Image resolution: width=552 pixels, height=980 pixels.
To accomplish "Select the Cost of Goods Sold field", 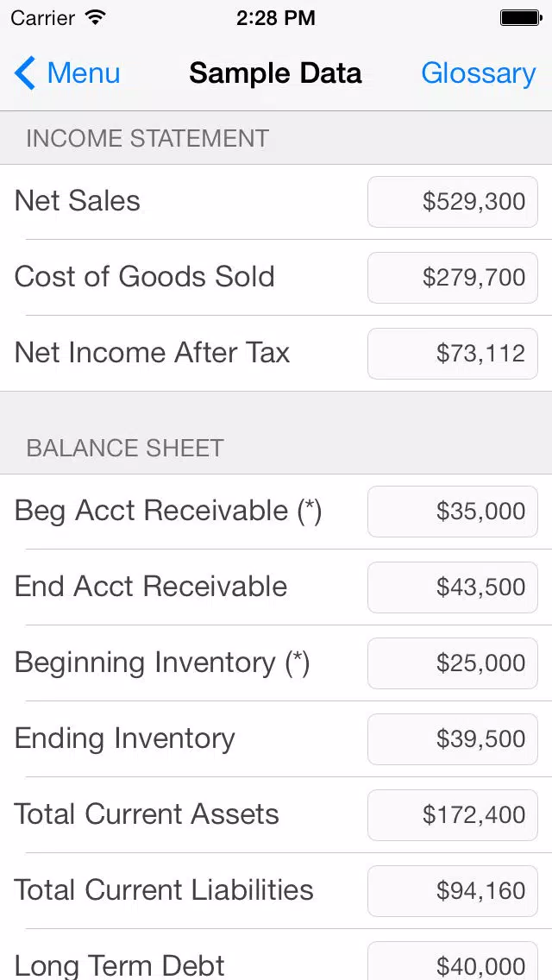I will 453,278.
